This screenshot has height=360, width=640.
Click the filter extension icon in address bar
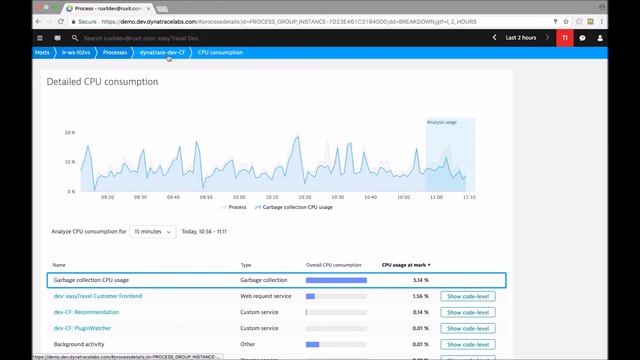pyautogui.click(x=556, y=22)
